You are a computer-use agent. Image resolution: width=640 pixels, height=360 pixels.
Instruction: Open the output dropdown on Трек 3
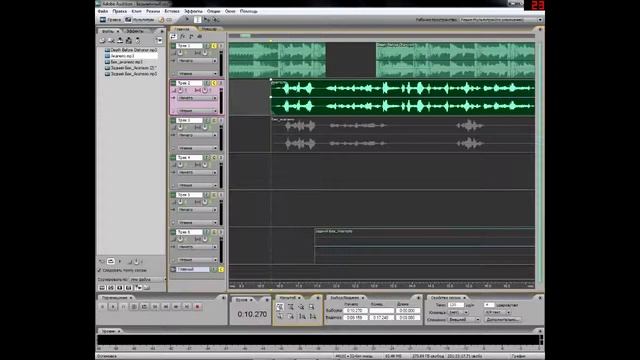[x=197, y=148]
